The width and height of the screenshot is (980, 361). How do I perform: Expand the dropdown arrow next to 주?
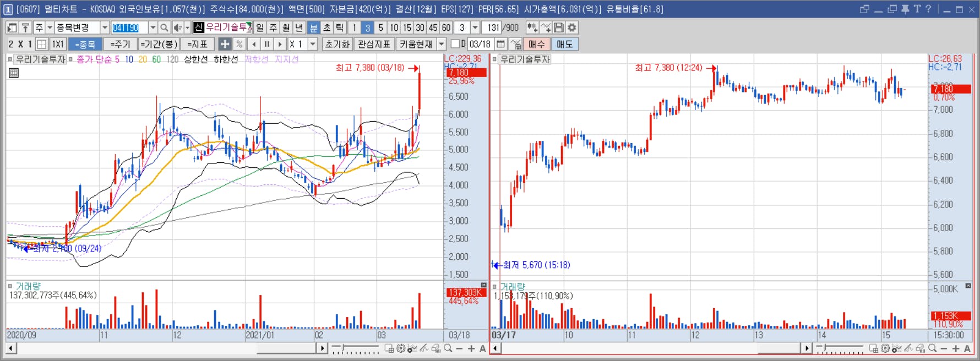tap(50, 28)
